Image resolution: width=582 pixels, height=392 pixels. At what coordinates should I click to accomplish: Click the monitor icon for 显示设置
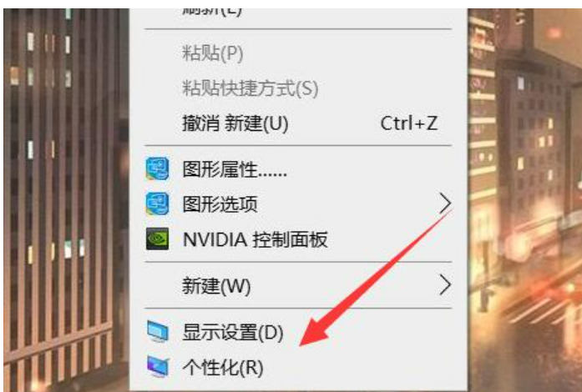(x=157, y=331)
